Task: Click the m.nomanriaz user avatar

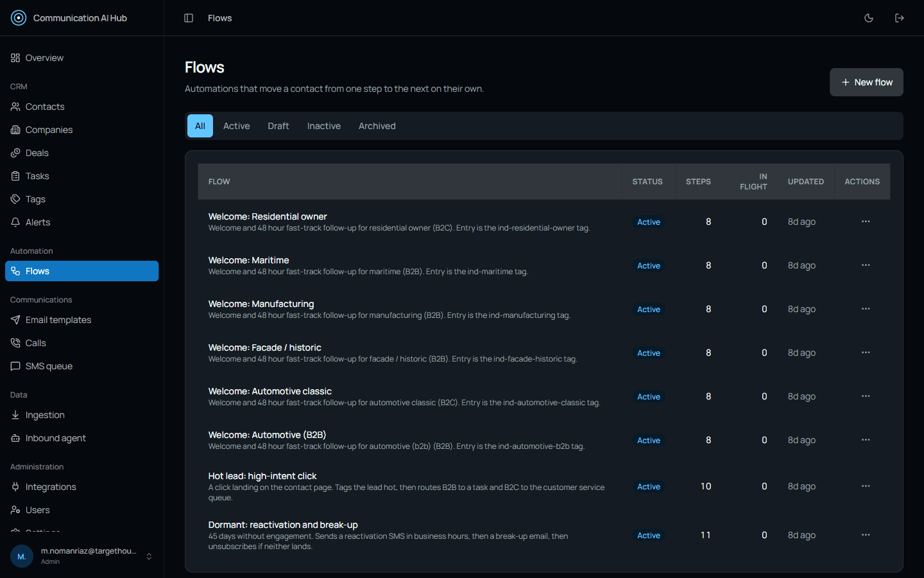Action: pyautogui.click(x=22, y=556)
